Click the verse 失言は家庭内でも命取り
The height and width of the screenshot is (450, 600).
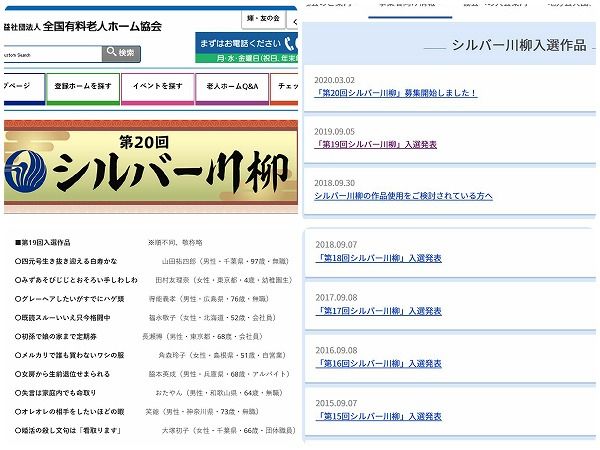tap(55, 393)
